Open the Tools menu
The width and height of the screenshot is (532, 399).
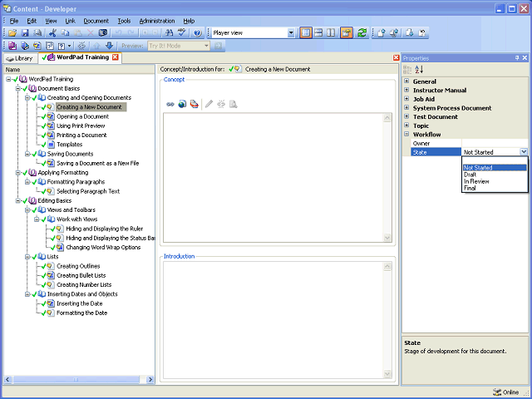pos(124,21)
